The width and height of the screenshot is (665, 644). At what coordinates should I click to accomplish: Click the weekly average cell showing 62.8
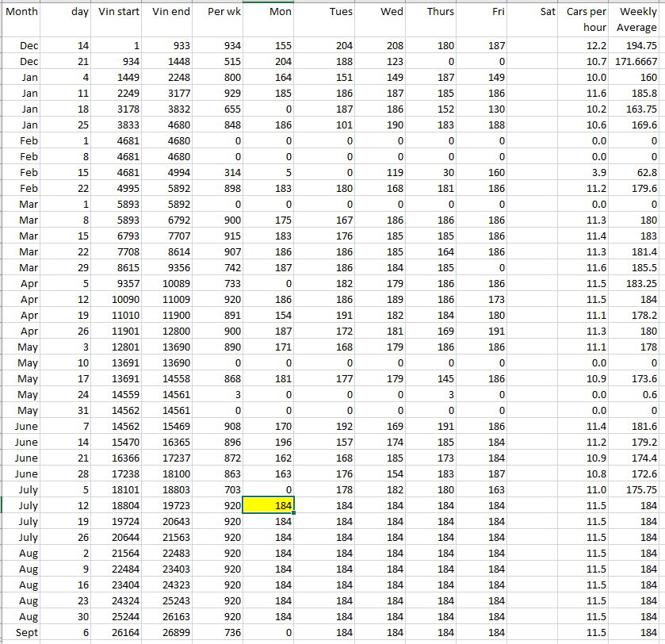pyautogui.click(x=638, y=172)
